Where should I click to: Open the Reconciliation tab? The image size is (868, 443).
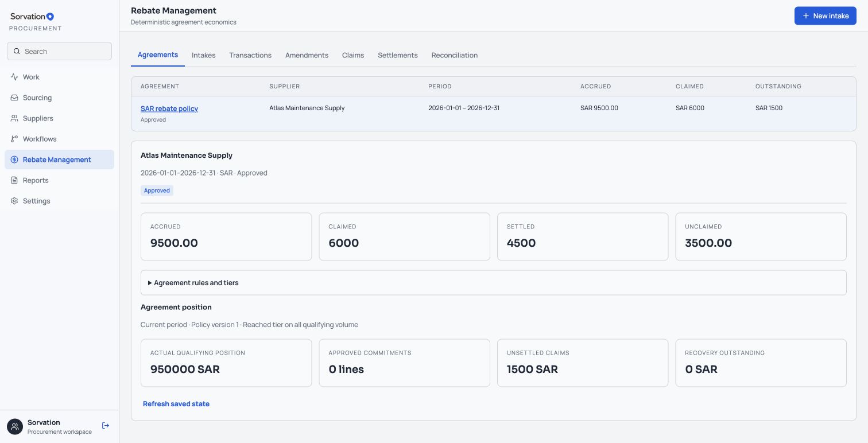[x=455, y=55]
